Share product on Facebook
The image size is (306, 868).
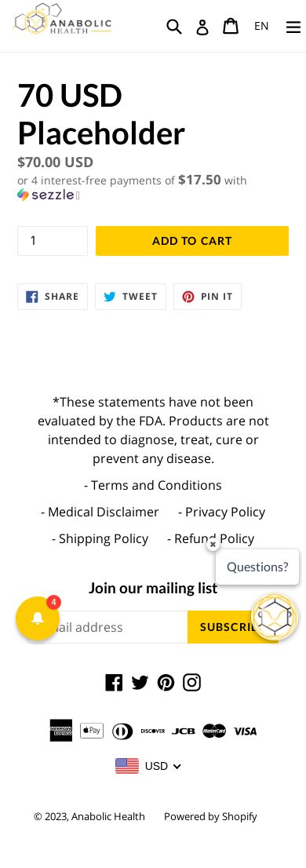click(x=53, y=297)
